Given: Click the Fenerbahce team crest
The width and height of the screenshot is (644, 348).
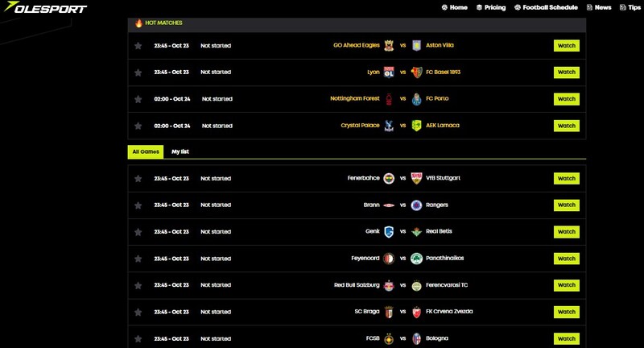Looking at the screenshot, I should click(389, 178).
